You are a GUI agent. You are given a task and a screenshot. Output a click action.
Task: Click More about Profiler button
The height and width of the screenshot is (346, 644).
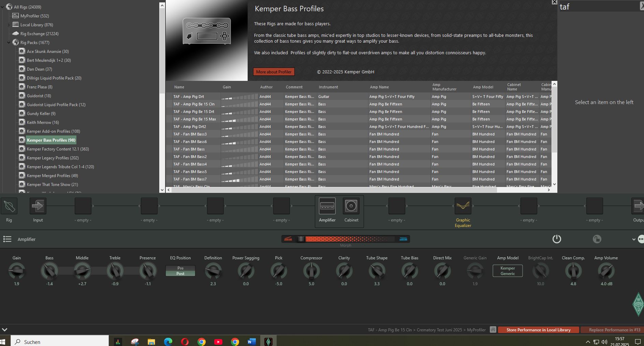click(x=274, y=72)
